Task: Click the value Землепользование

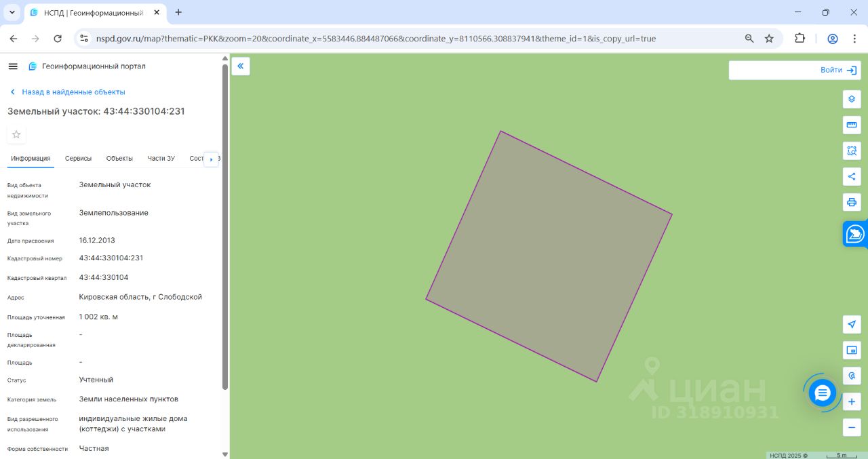Action: tap(114, 213)
